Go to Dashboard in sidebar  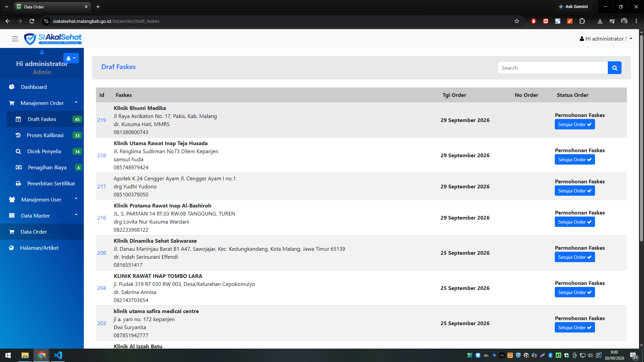(x=42, y=87)
